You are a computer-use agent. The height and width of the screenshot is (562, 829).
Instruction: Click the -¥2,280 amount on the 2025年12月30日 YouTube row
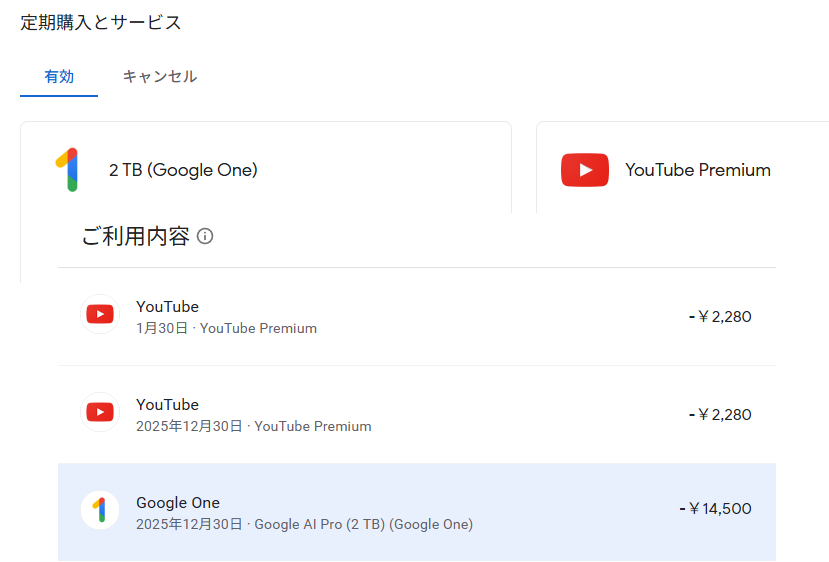pos(720,415)
